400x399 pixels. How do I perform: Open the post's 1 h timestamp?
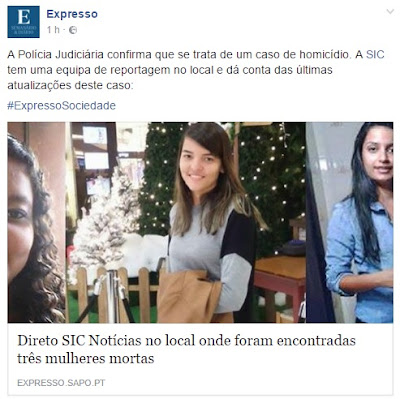pyautogui.click(x=53, y=30)
